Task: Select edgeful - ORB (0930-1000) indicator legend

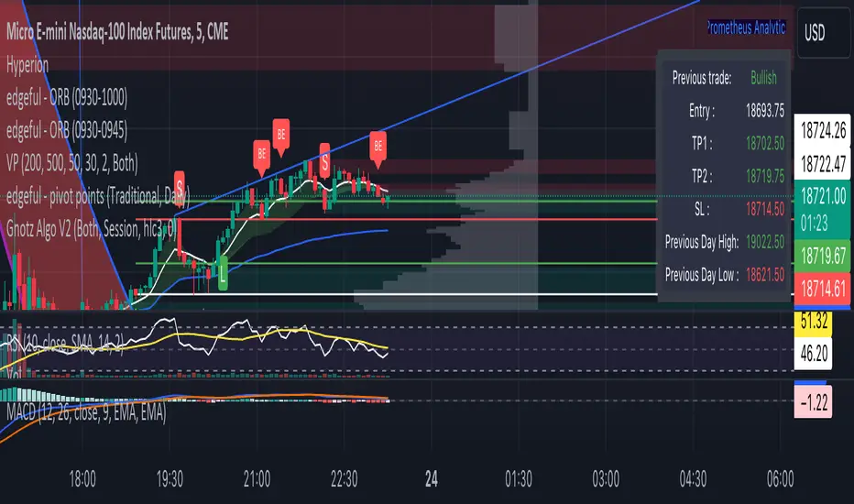Action: pos(67,97)
